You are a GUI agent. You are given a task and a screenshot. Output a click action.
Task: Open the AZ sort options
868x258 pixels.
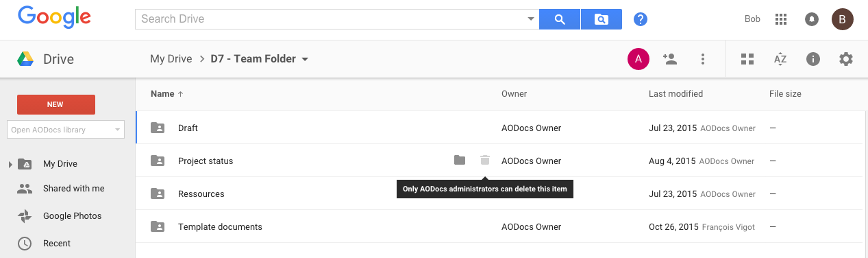coord(780,59)
